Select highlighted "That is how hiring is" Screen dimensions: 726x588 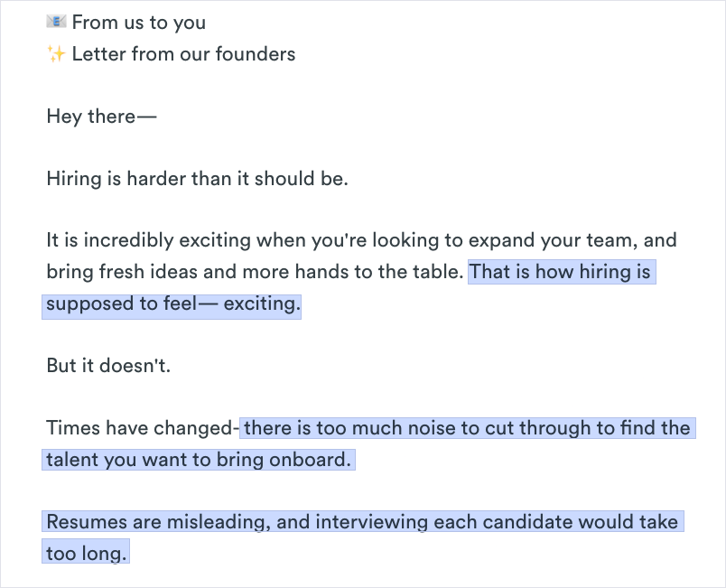[560, 272]
